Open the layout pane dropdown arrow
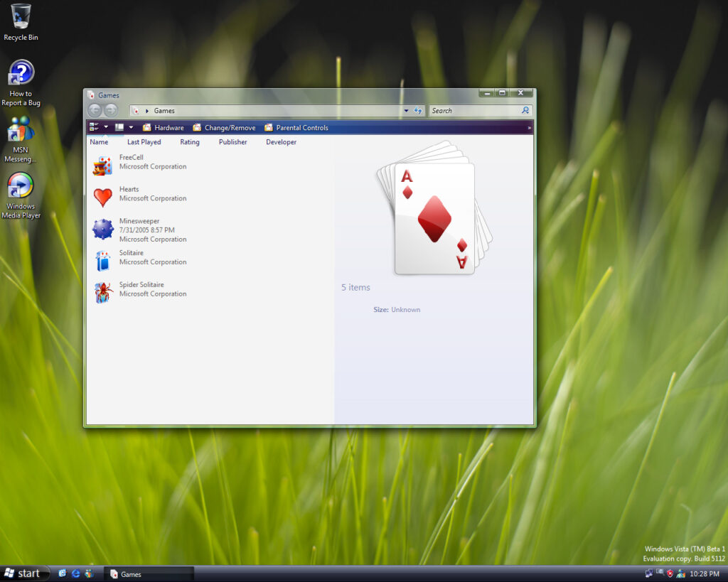This screenshot has width=728, height=582. (x=131, y=127)
